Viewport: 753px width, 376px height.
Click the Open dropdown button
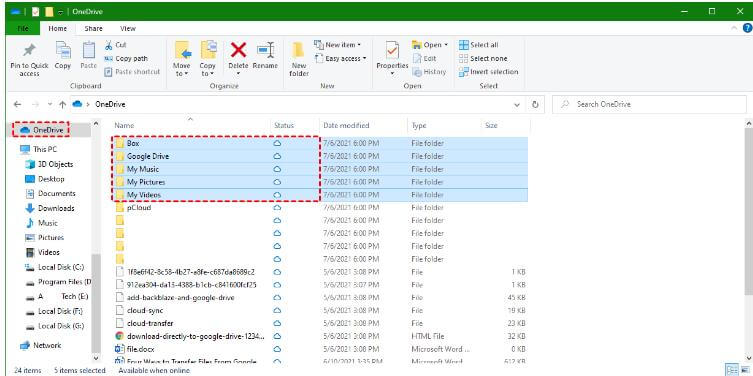pos(430,45)
